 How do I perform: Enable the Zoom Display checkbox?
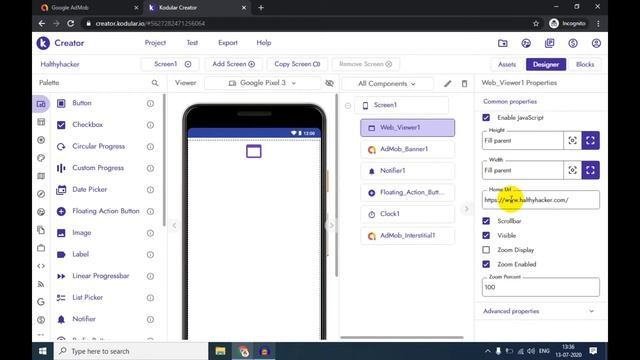click(x=486, y=250)
